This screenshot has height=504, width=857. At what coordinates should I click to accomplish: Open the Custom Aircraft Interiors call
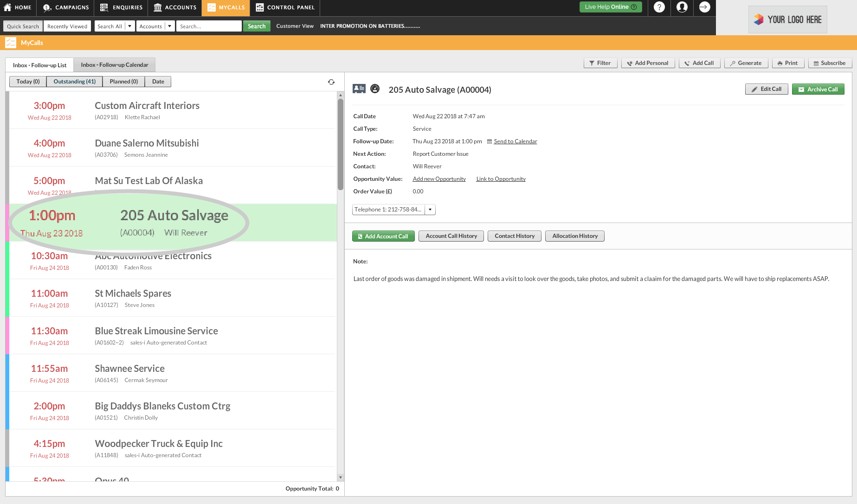tap(172, 110)
